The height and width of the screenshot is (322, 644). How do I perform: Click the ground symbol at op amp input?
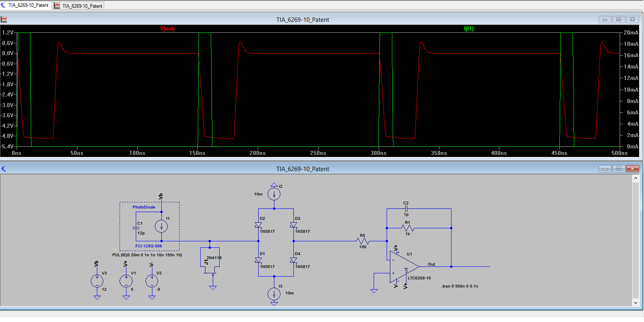[374, 291]
